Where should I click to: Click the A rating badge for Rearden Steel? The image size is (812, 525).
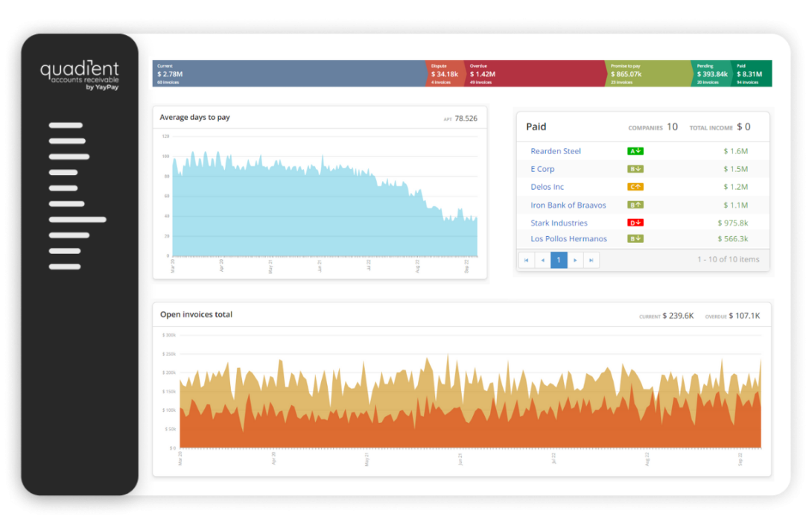click(635, 151)
